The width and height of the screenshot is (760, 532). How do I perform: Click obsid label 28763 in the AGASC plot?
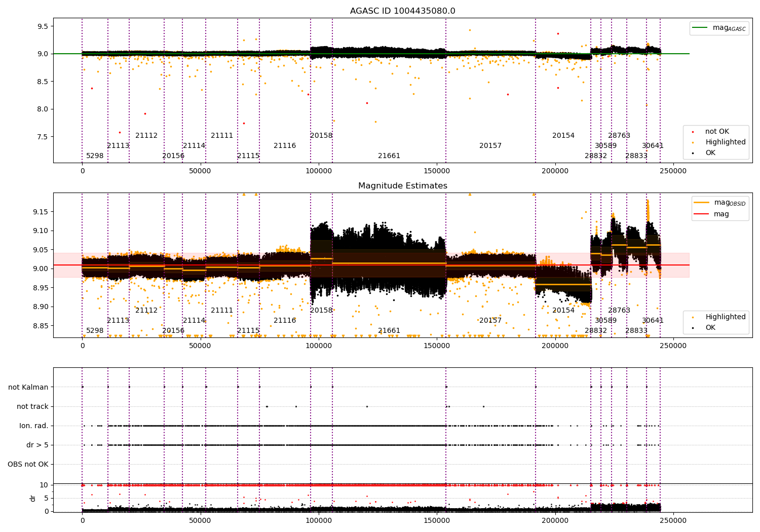click(x=619, y=136)
